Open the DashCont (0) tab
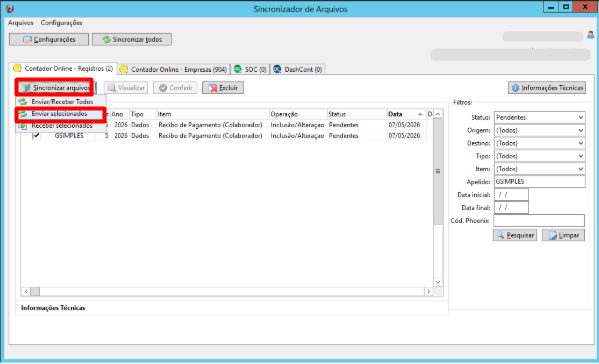 point(298,70)
